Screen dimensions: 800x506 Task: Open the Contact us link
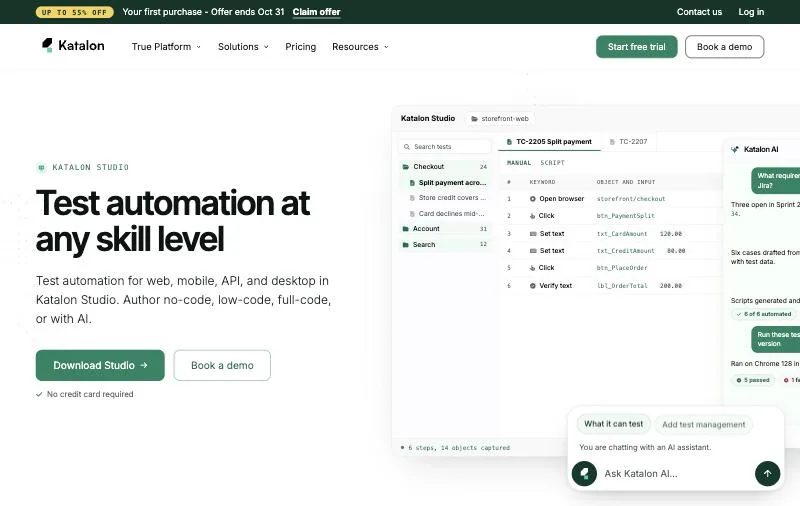[x=699, y=12]
